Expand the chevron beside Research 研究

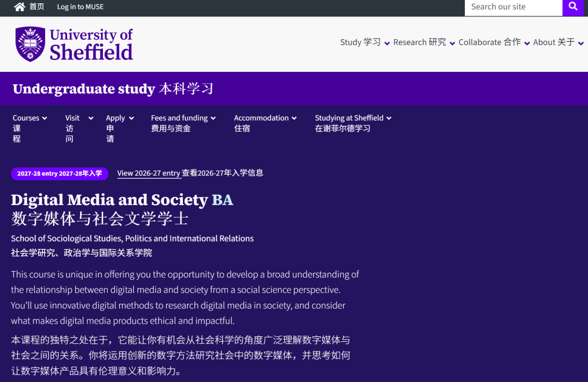[x=452, y=44]
